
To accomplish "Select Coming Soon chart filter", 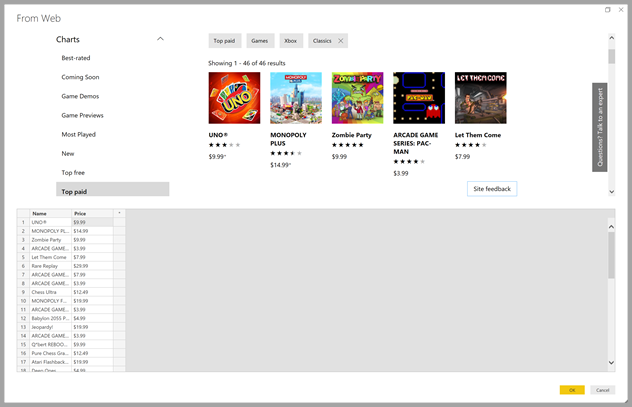I will pos(80,77).
